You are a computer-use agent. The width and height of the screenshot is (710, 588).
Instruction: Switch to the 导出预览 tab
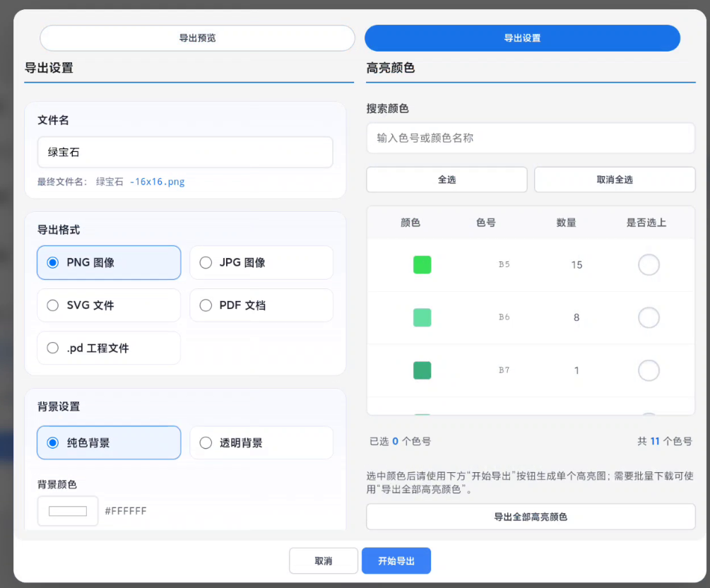coord(196,38)
